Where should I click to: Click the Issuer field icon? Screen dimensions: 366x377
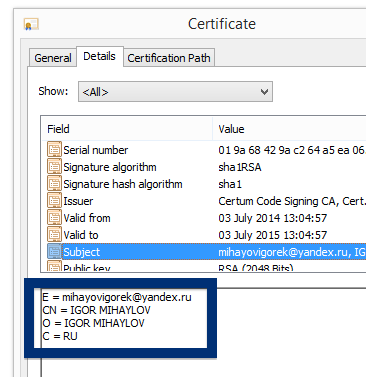coord(54,201)
